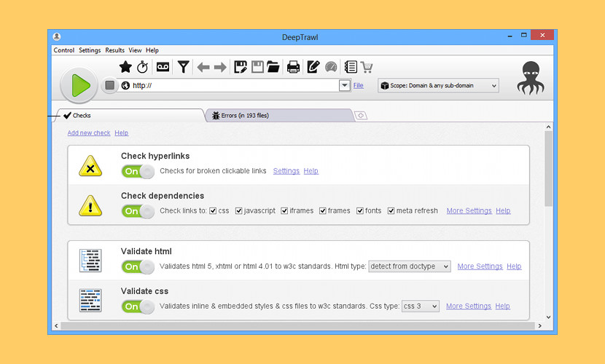
Task: Open Help link for Check hyperlinks
Action: pos(311,171)
